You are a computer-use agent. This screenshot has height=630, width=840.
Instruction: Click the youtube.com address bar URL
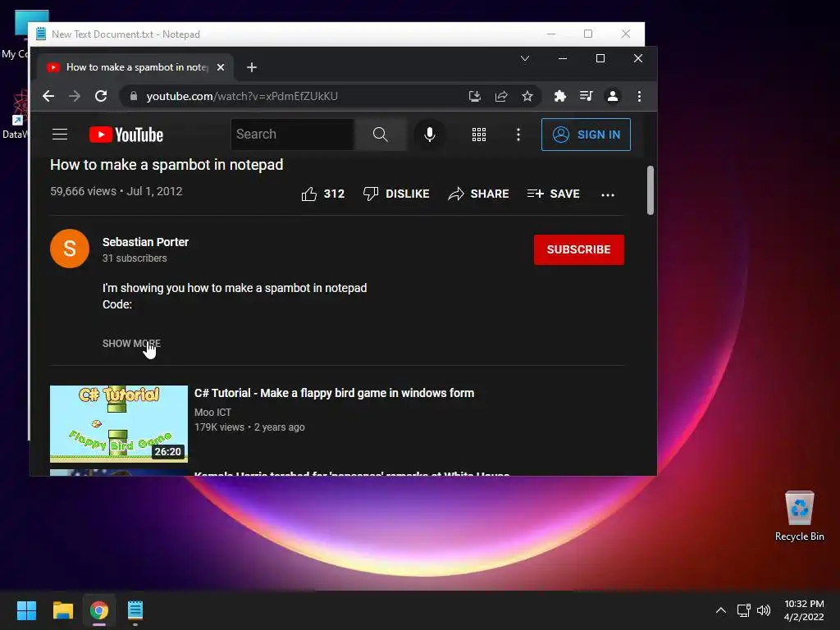(x=242, y=96)
